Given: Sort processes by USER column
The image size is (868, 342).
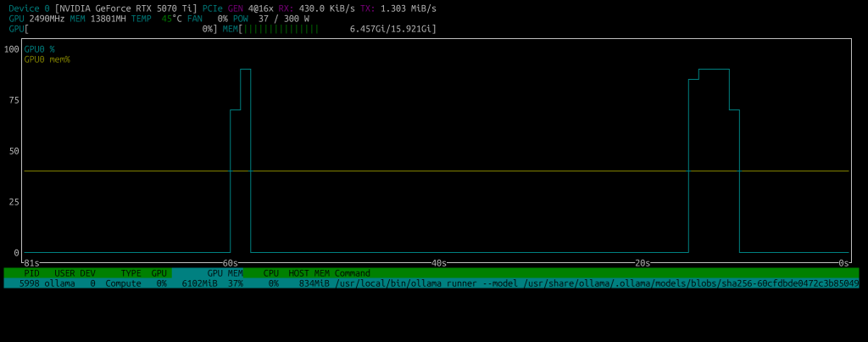Looking at the screenshot, I should point(64,273).
